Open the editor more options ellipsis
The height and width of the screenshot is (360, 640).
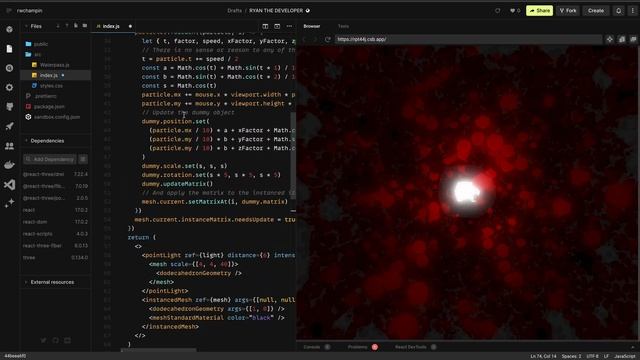[289, 26]
